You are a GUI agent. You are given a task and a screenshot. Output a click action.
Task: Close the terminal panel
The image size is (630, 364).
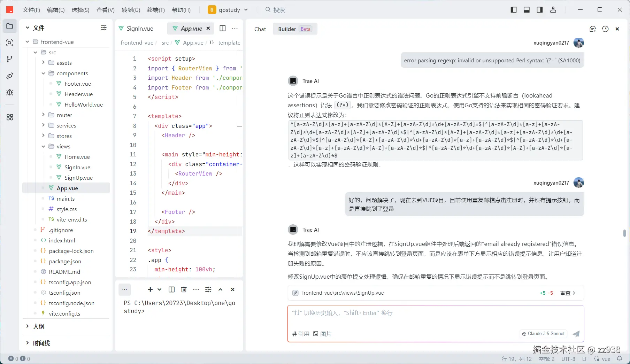pyautogui.click(x=233, y=289)
